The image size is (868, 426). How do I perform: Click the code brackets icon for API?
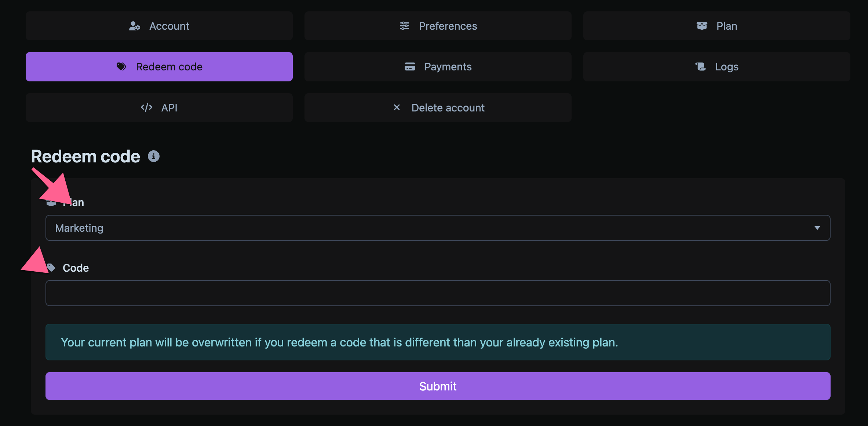pyautogui.click(x=146, y=107)
